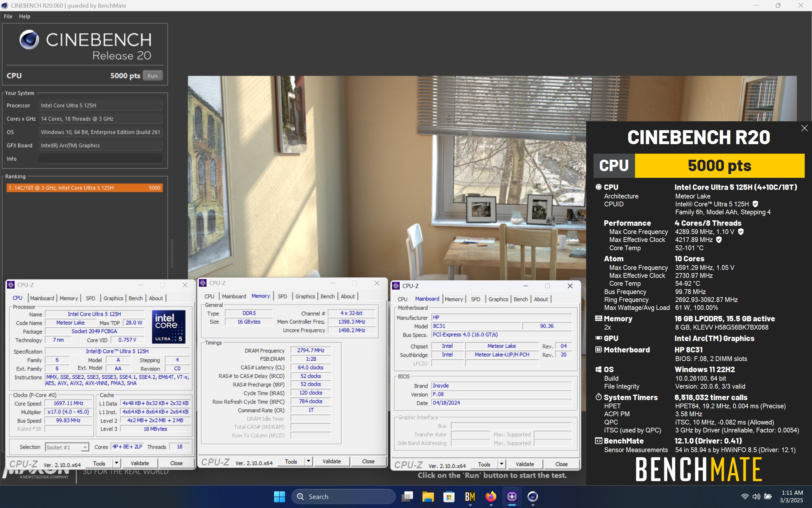This screenshot has height=508, width=812.
Task: Launch Microsoft Store from taskbar
Action: (449, 496)
